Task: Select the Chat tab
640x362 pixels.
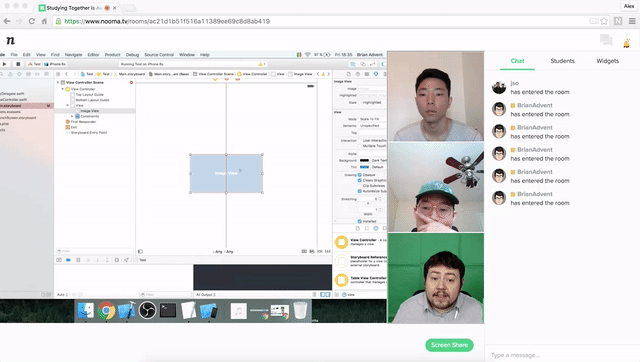Action: (517, 61)
